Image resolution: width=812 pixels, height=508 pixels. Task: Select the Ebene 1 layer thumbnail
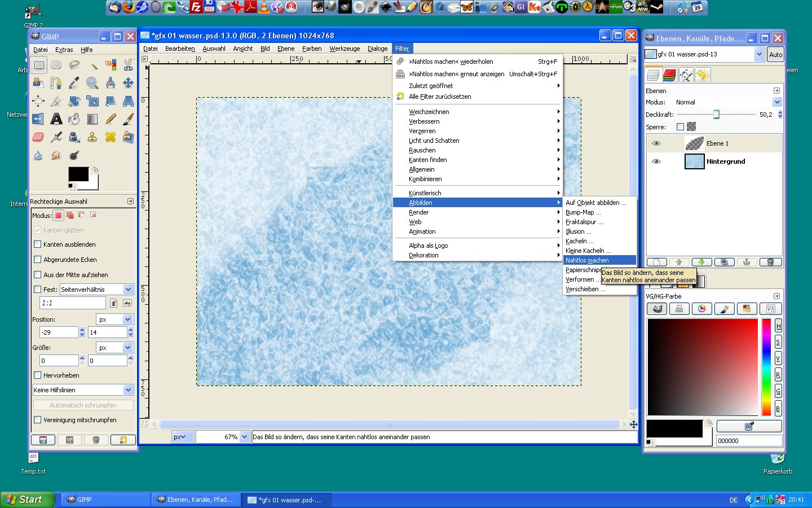point(694,143)
